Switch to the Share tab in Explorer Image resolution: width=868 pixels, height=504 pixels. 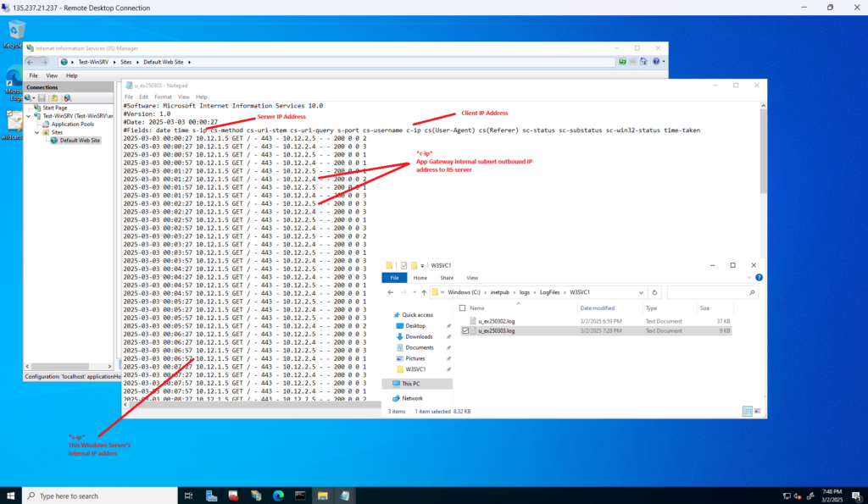click(446, 277)
